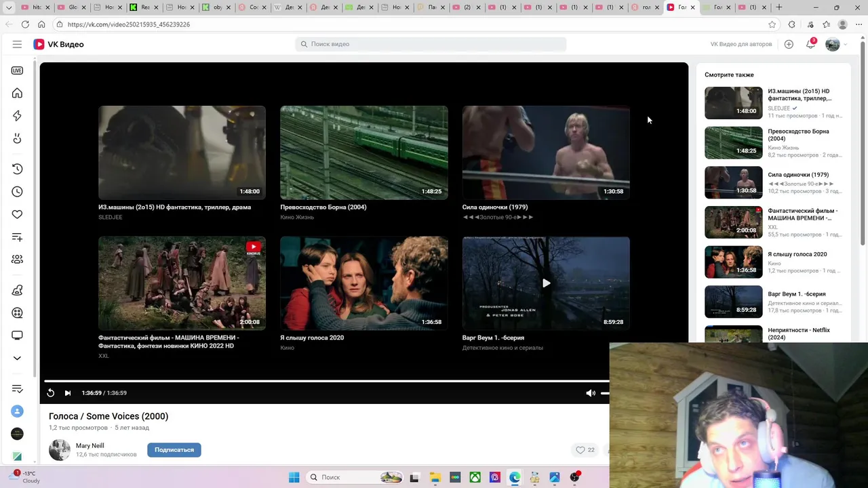The width and height of the screenshot is (868, 488).
Task: Open VK Видео для авторов link
Action: pos(741,44)
